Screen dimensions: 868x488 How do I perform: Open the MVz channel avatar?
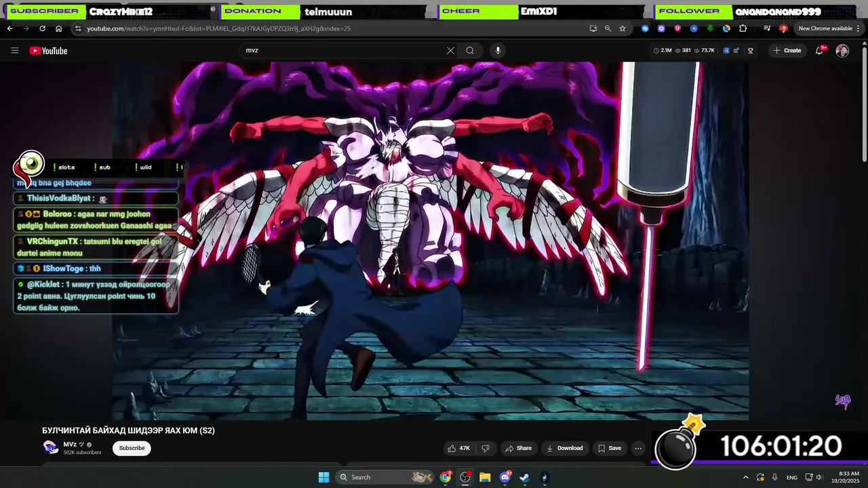tap(51, 447)
